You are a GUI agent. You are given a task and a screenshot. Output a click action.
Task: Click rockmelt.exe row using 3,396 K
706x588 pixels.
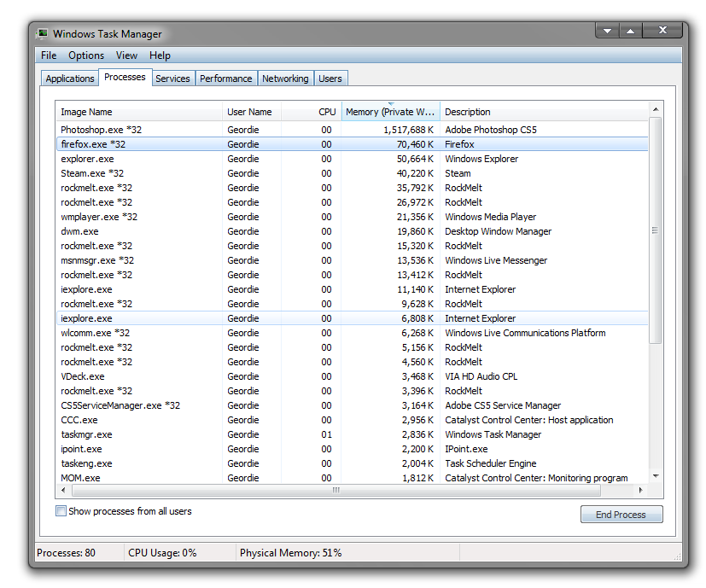point(352,391)
